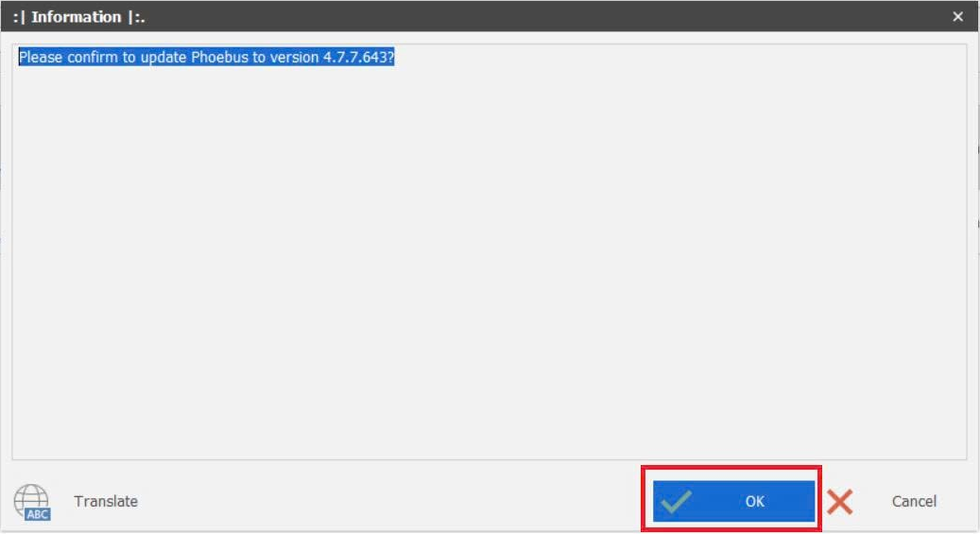Screen dimensions: 980x534
Task: Click the "|:." suffix after Information title
Action: (136, 17)
